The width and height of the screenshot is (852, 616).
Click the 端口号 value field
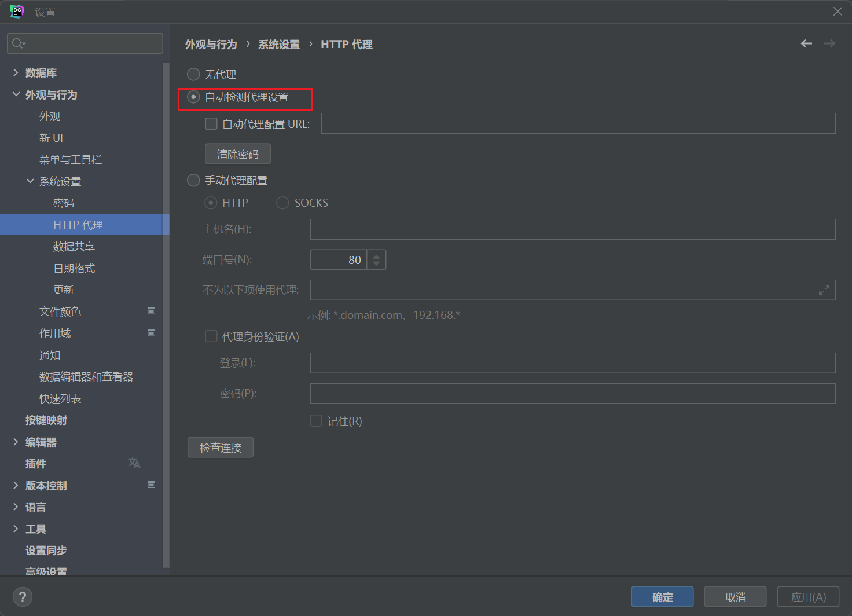339,260
